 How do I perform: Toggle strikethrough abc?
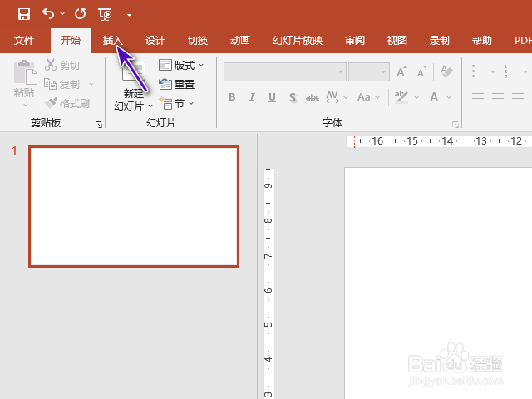(313, 98)
